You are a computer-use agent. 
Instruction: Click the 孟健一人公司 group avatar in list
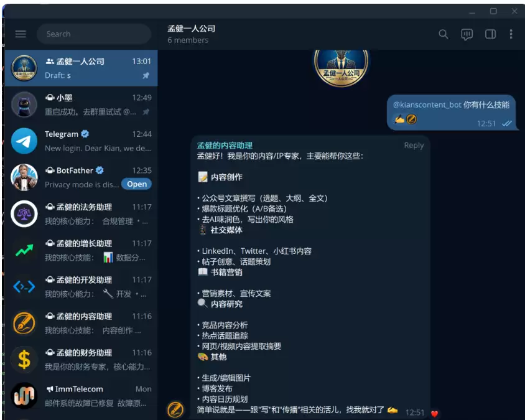pos(24,68)
